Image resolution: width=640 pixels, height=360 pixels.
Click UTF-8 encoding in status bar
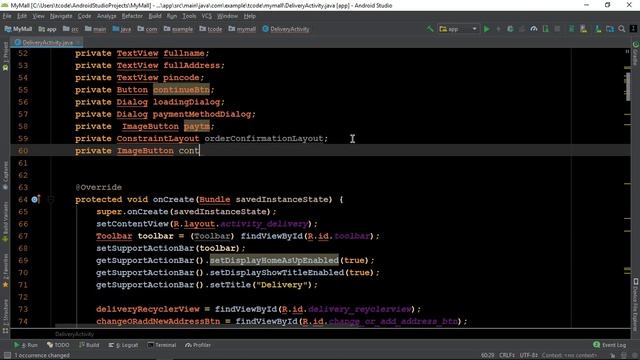(528, 356)
